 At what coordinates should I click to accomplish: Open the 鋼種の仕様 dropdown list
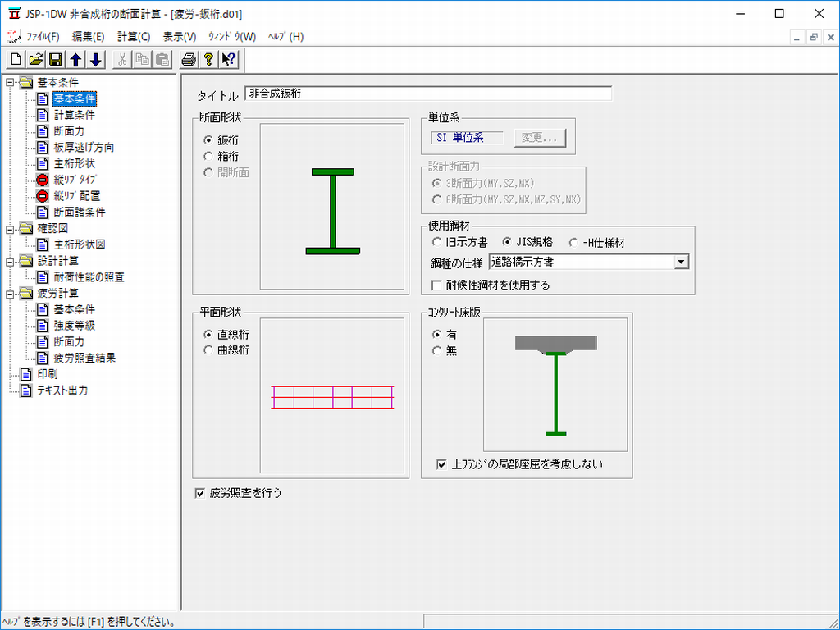680,262
